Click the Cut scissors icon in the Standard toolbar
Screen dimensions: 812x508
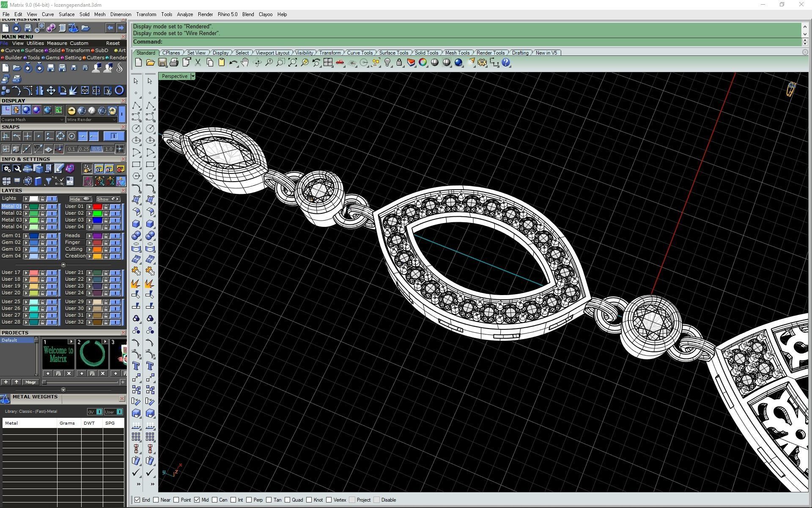[x=198, y=63]
